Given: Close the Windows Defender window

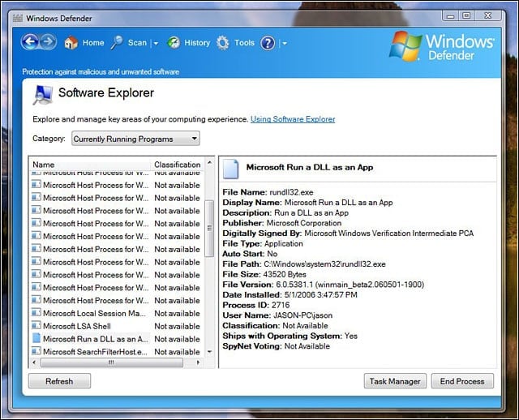Looking at the screenshot, I should coord(487,15).
